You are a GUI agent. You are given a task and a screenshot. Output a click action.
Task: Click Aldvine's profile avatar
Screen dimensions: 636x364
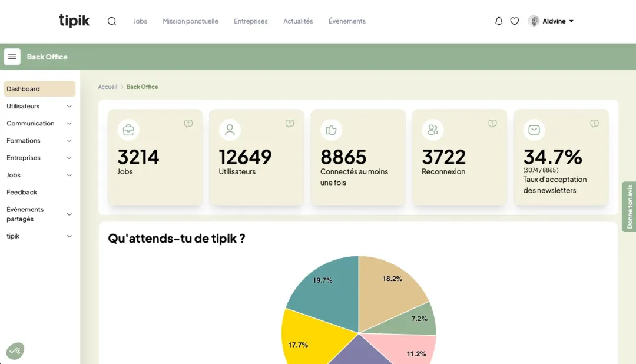tap(534, 21)
